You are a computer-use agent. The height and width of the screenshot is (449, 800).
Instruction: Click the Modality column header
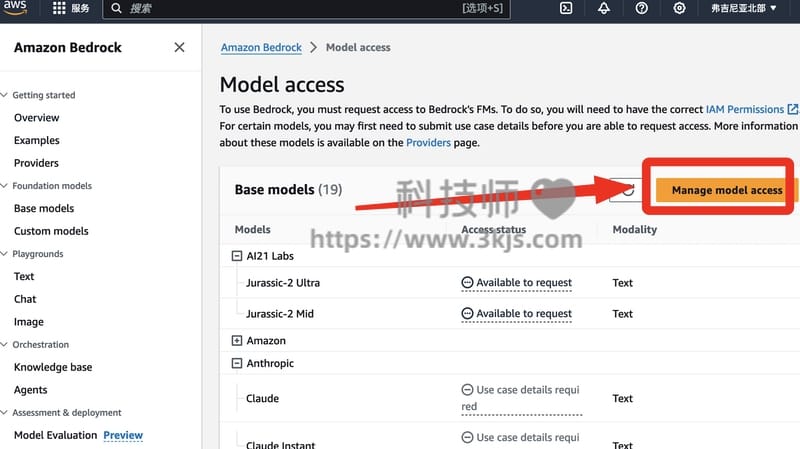coord(635,230)
